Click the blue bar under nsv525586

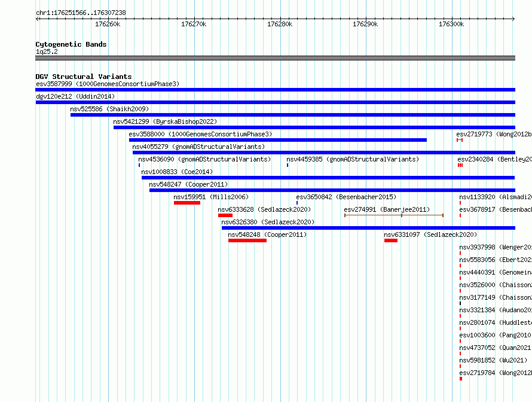pyautogui.click(x=293, y=115)
